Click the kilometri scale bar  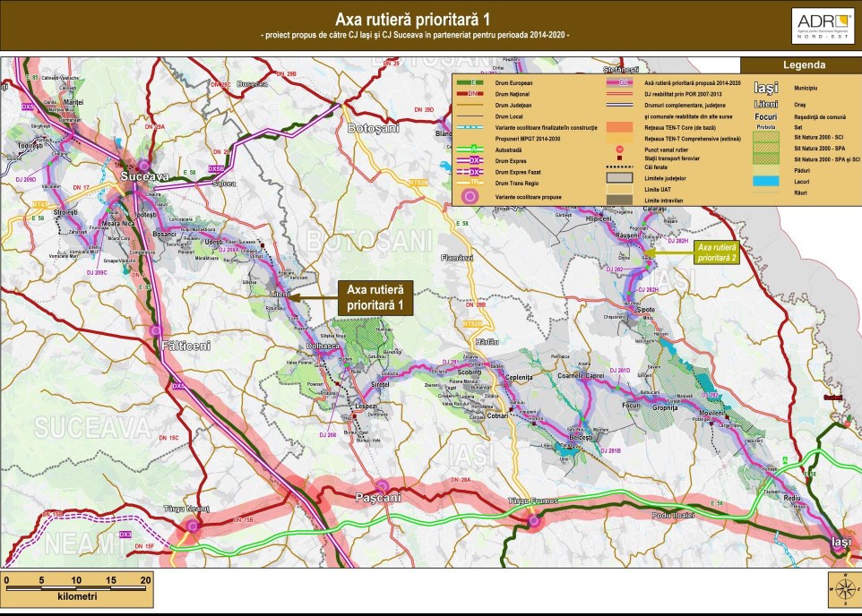(77, 586)
